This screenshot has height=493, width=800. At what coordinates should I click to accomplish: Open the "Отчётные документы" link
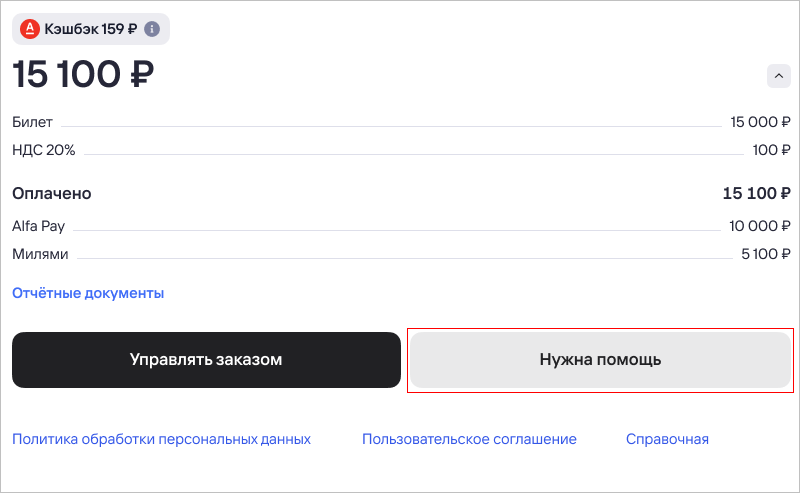(88, 293)
